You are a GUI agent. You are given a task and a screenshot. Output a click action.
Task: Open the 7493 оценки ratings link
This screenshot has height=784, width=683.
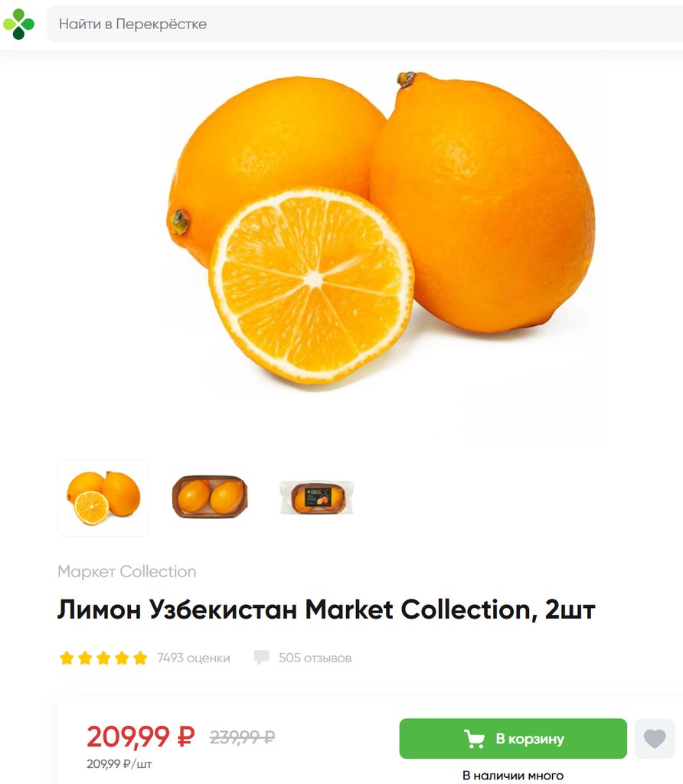point(194,658)
